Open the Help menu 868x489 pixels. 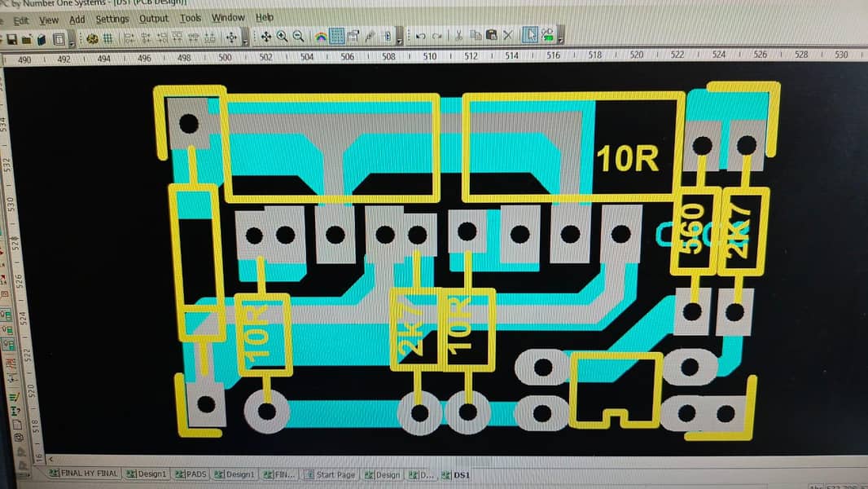(265, 17)
